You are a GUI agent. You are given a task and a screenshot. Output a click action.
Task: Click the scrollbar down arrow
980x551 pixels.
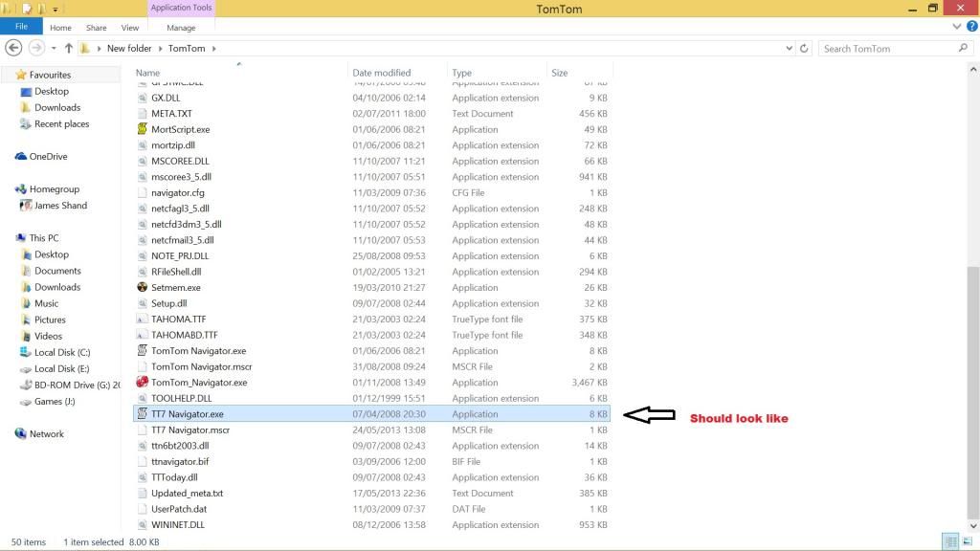pyautogui.click(x=972, y=527)
